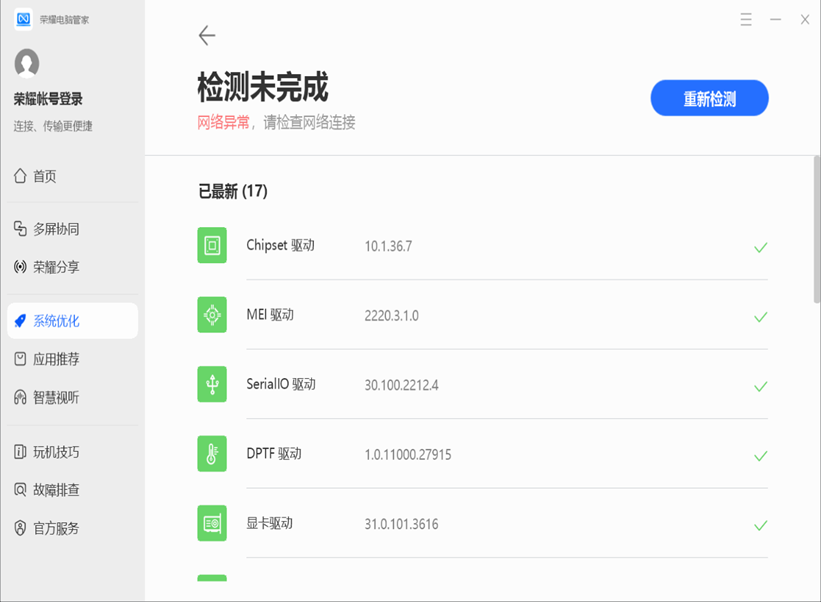Open the hamburger menu in title bar
Screen dimensions: 821x602
(x=746, y=20)
